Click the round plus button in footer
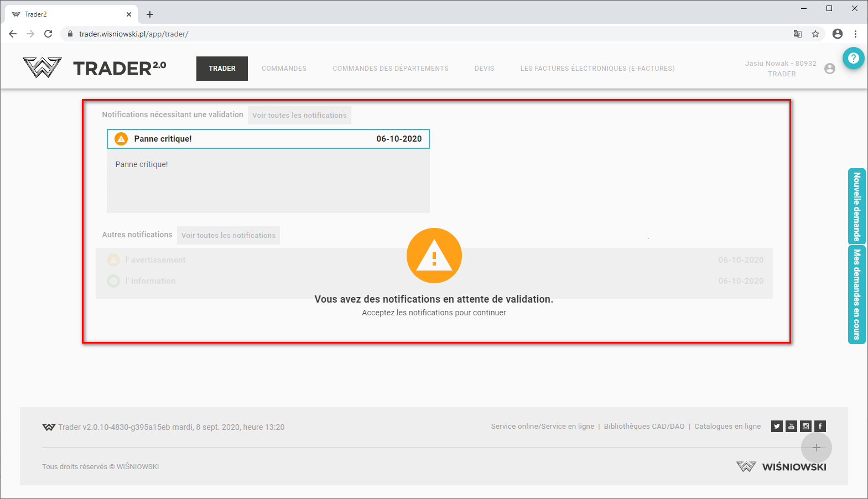868x499 pixels. click(x=816, y=448)
